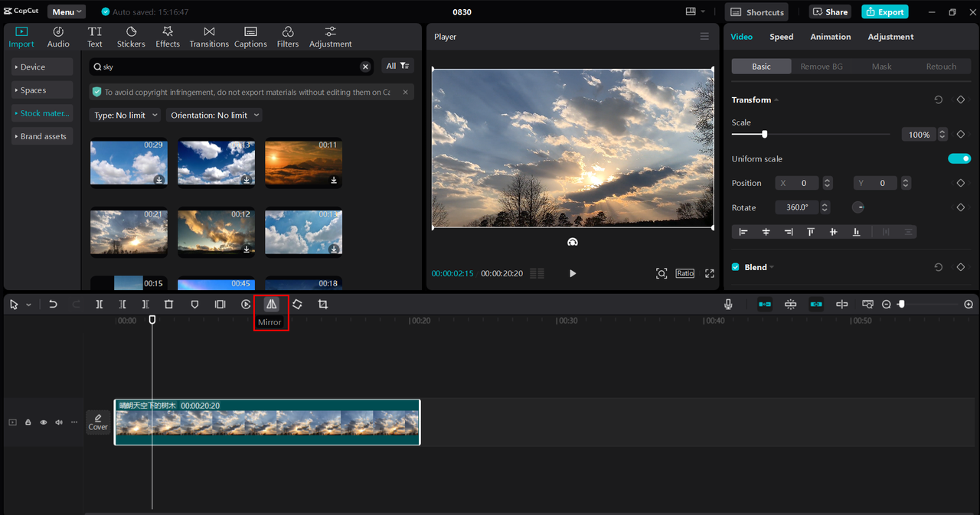Open the Menu dropdown

pyautogui.click(x=67, y=12)
